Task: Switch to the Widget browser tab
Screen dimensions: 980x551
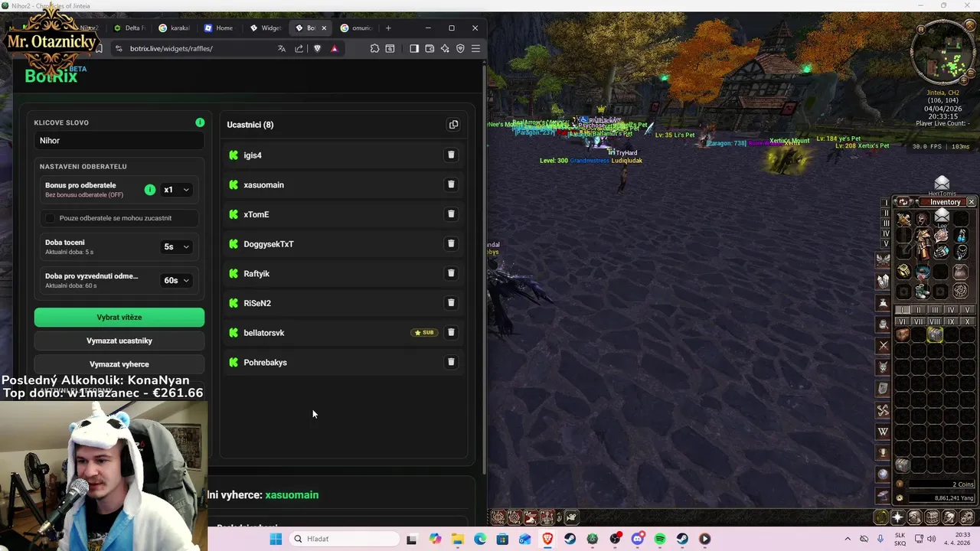Action: click(x=266, y=28)
